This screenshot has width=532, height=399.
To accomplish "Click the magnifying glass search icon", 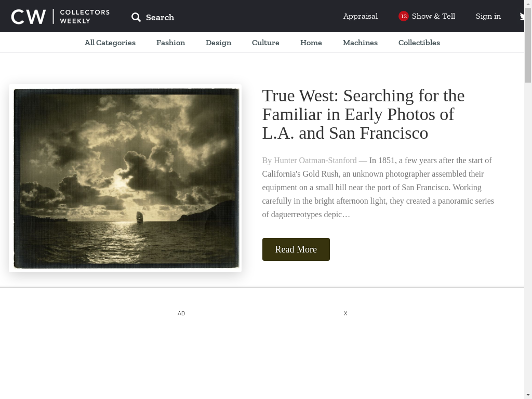I will (136, 17).
